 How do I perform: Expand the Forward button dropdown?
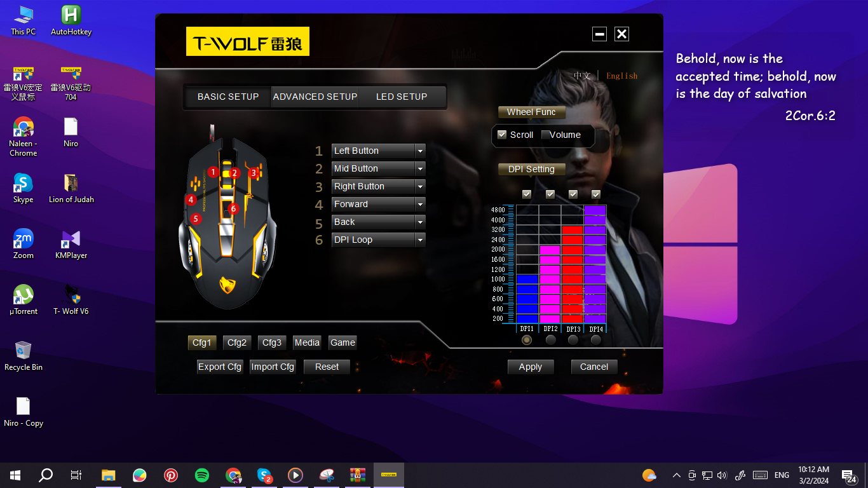click(420, 205)
